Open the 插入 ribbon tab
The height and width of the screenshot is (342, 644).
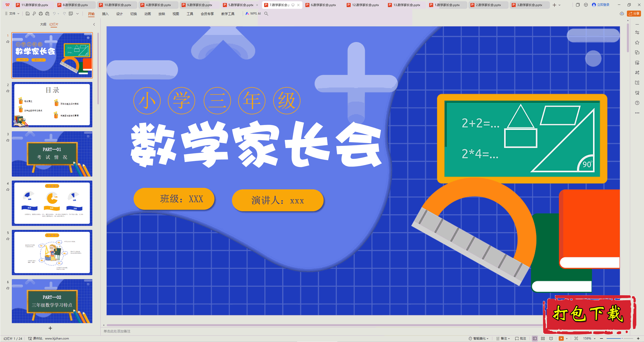coord(105,14)
